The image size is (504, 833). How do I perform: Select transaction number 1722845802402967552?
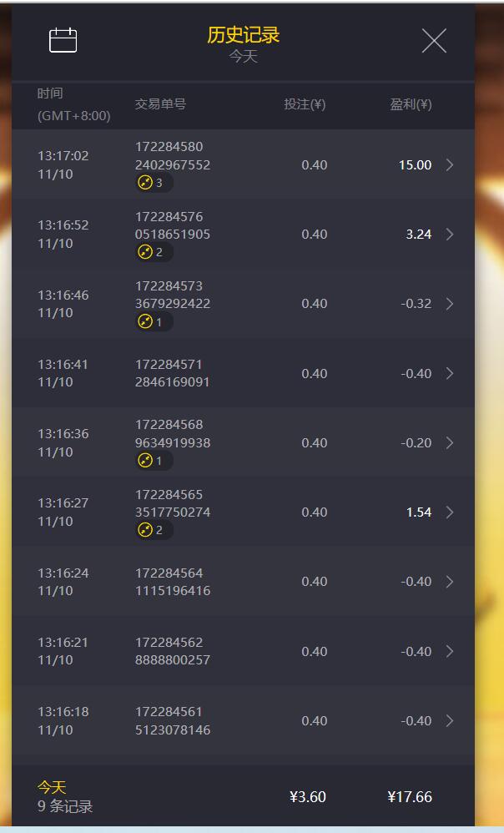pyautogui.click(x=173, y=155)
